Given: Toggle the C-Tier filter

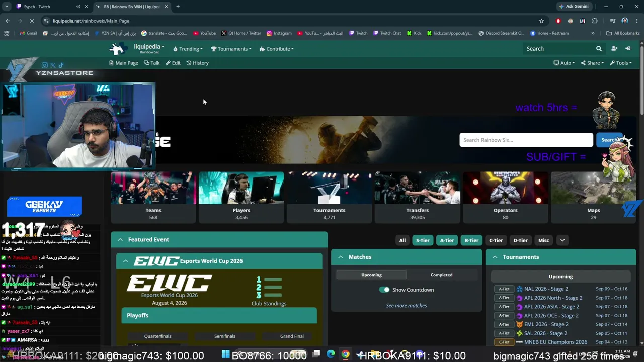Looking at the screenshot, I should [x=496, y=240].
